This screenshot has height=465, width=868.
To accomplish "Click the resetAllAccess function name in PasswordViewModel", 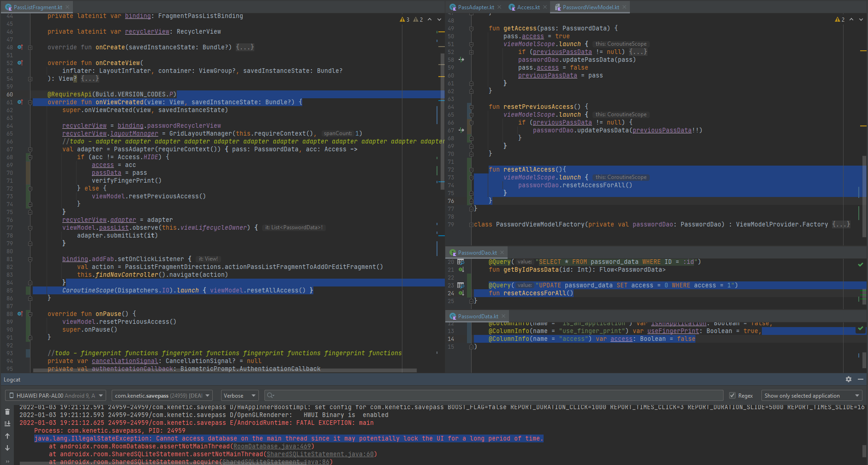I will click(x=529, y=169).
